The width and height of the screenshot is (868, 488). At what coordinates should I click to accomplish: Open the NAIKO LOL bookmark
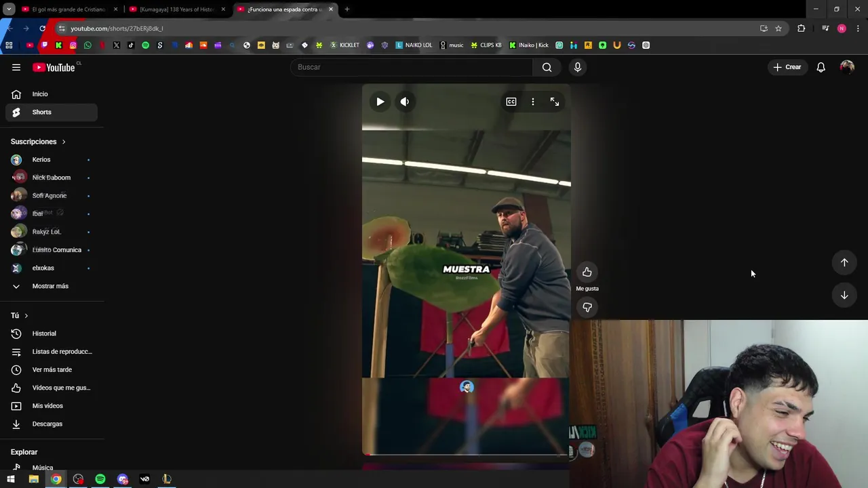414,45
